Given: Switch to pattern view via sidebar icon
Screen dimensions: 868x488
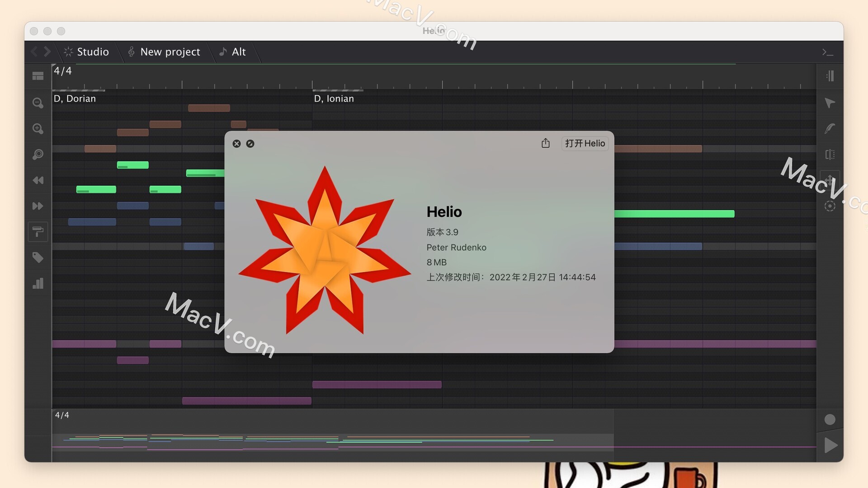Looking at the screenshot, I should coord(38,76).
